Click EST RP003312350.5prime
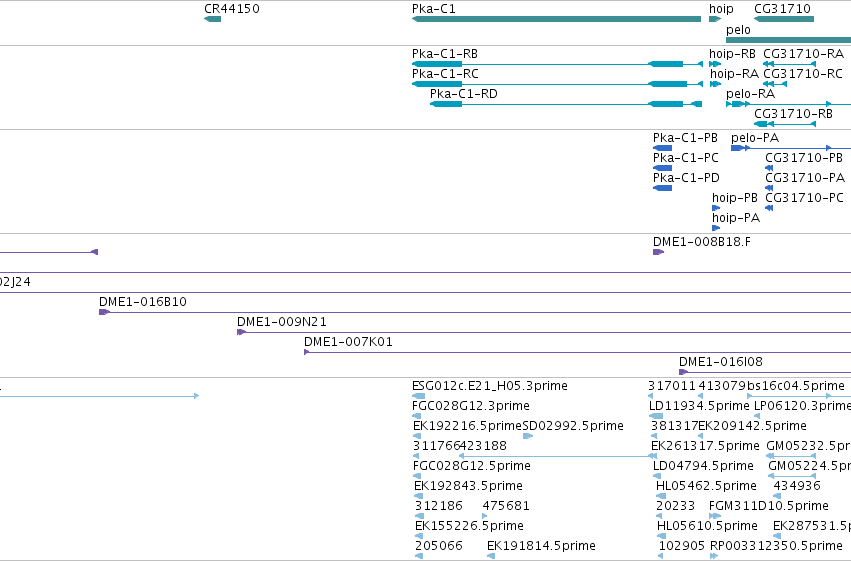851x561 pixels. [x=714, y=557]
